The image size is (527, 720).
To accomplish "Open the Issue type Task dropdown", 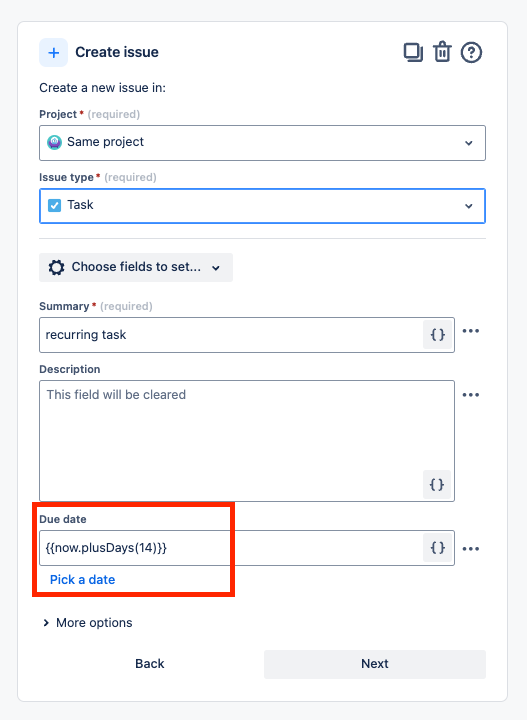I will coord(262,206).
